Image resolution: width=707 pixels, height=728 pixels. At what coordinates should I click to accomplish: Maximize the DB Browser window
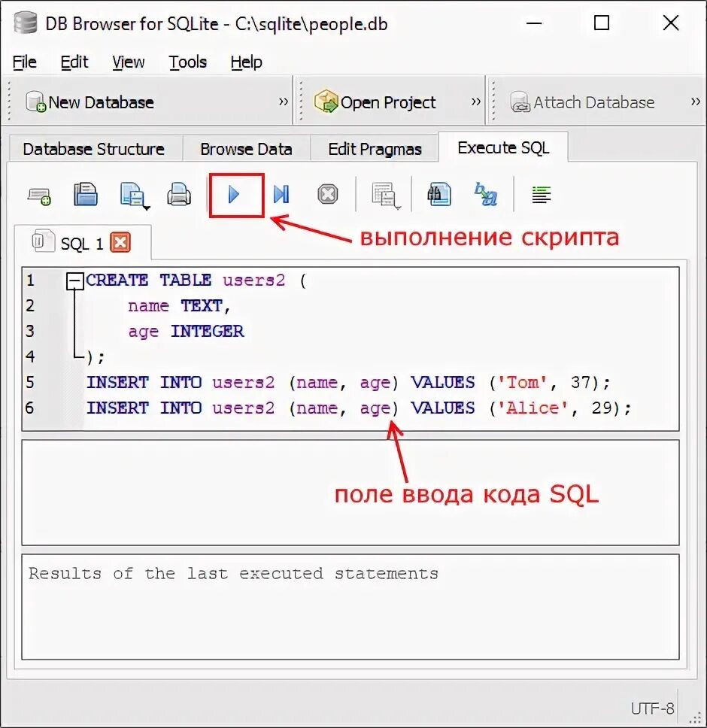[602, 23]
